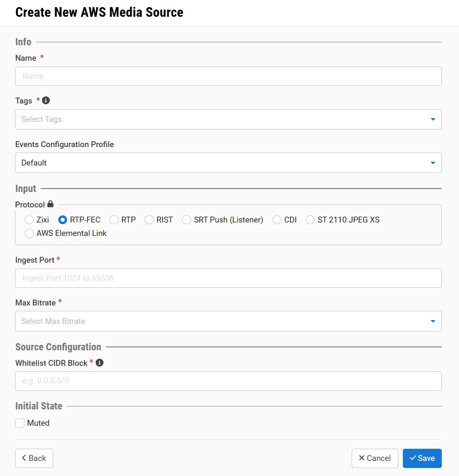The image size is (459, 476).
Task: Click the Ingest Port input field
Action: pos(228,278)
